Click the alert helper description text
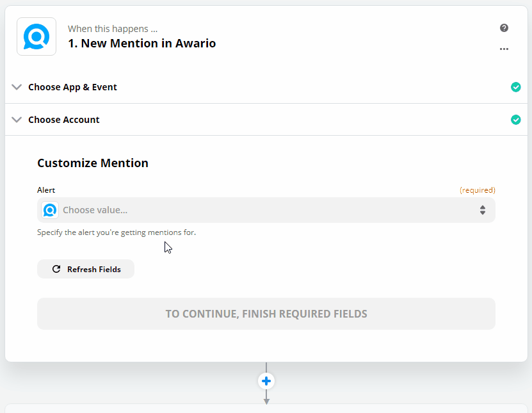 [x=117, y=232]
